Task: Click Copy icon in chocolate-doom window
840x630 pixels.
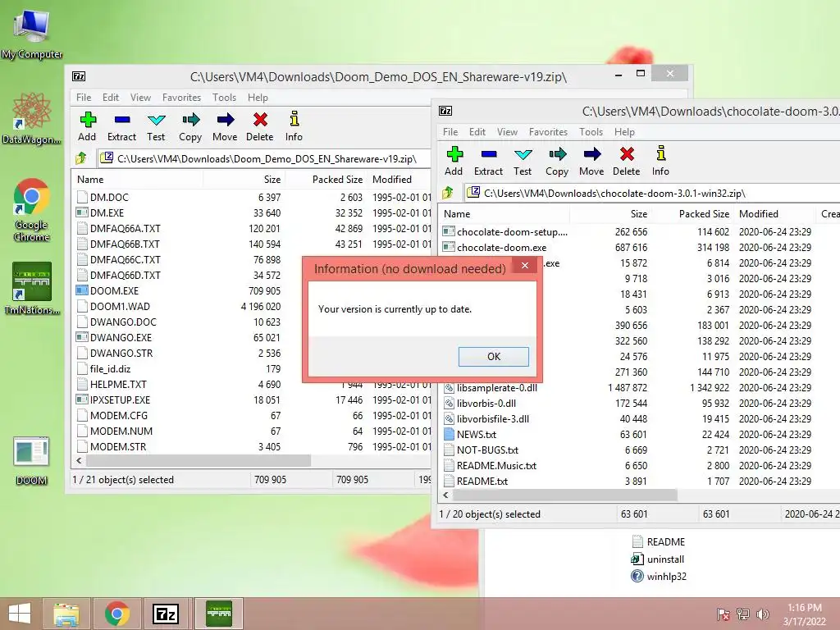Action: (x=557, y=154)
